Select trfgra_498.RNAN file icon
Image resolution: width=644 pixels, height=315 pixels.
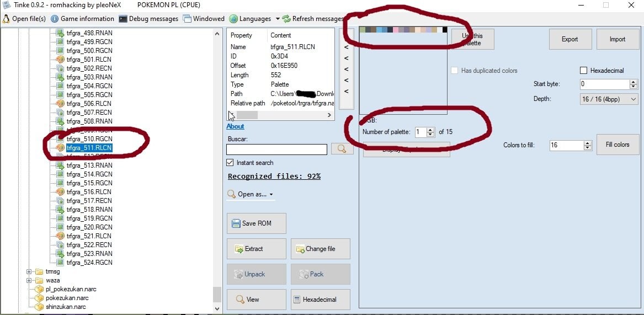click(x=60, y=33)
